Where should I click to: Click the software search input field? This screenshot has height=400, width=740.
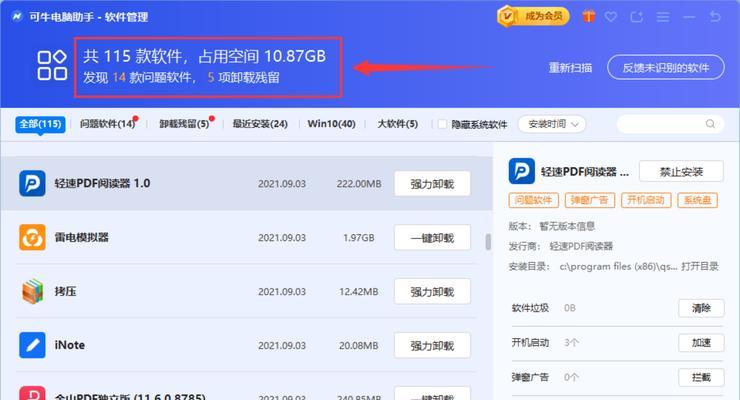[x=670, y=124]
